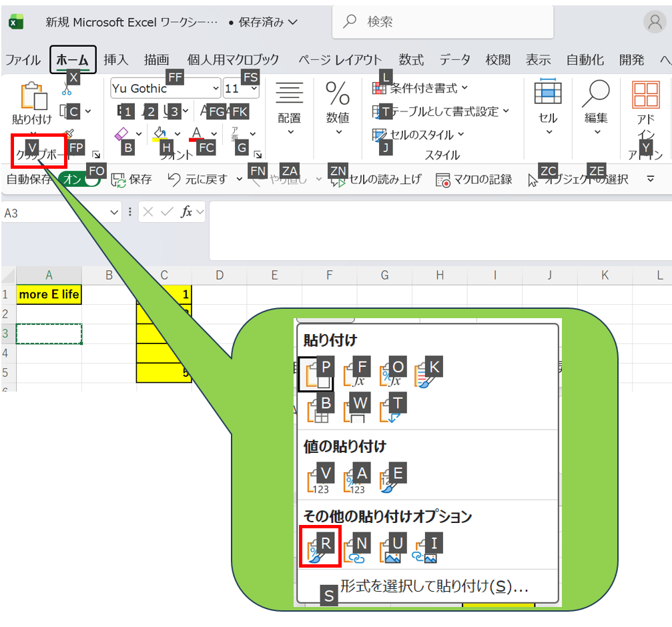
Task: Switch to the 挿入 ribbon tab
Action: pos(115,60)
